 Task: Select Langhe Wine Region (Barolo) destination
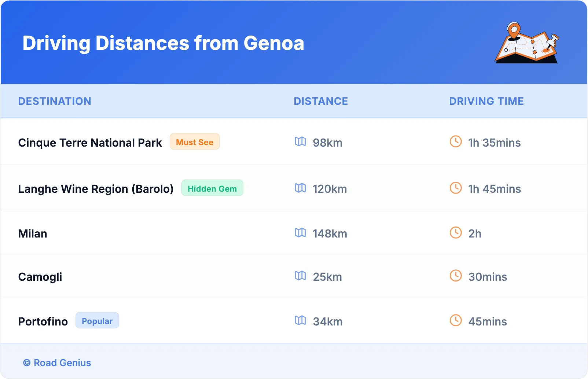[96, 189]
